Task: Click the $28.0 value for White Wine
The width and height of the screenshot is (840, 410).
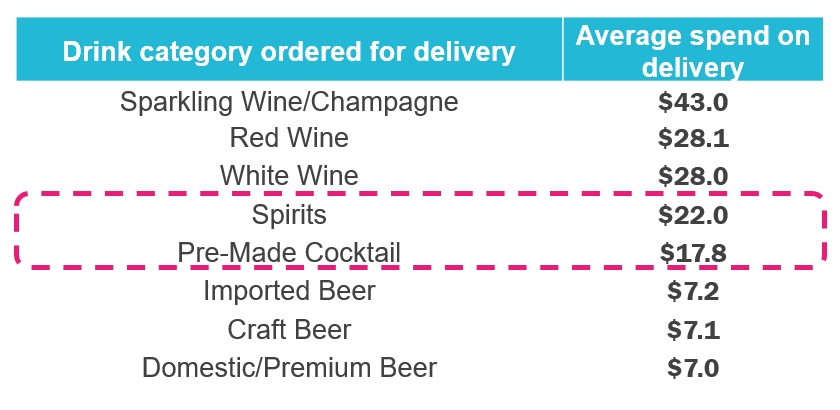Action: point(693,176)
